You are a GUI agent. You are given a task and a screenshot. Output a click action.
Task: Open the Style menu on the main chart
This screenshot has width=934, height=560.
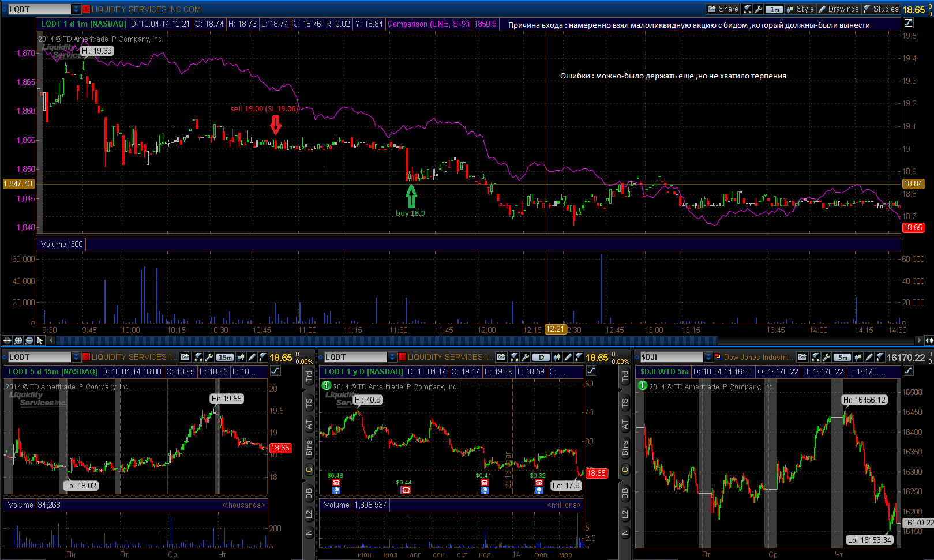(800, 9)
